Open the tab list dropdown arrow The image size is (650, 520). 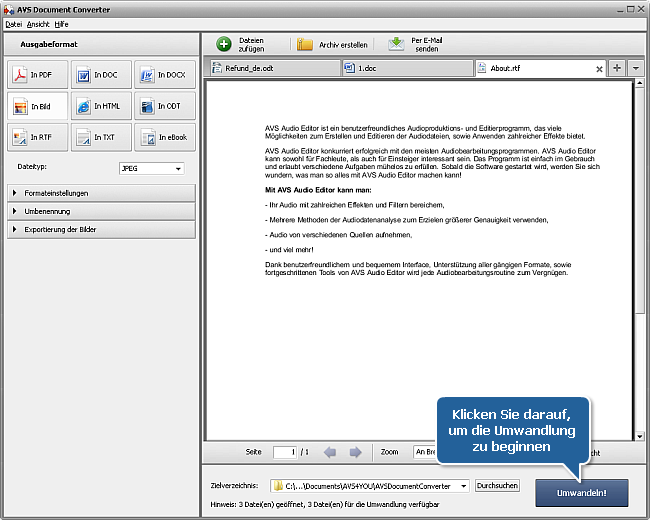635,68
